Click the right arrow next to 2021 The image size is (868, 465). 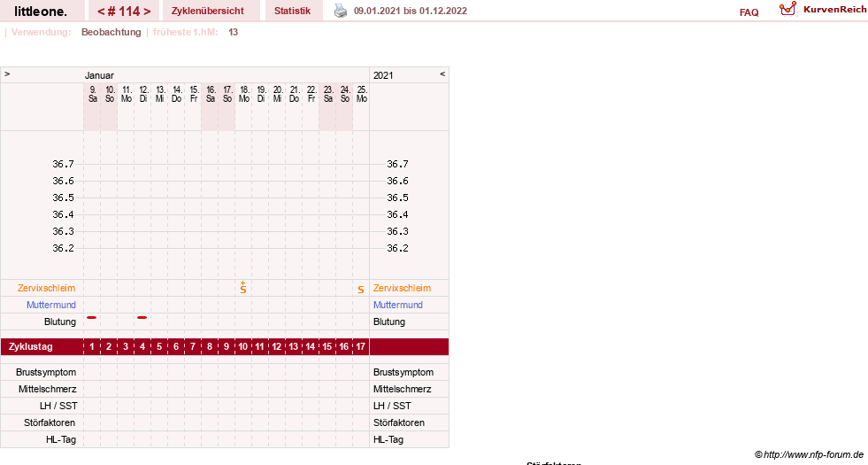(x=442, y=74)
